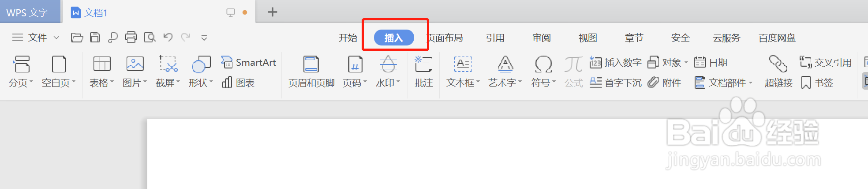Click the SmartArt button
The image size is (868, 189).
[248, 62]
